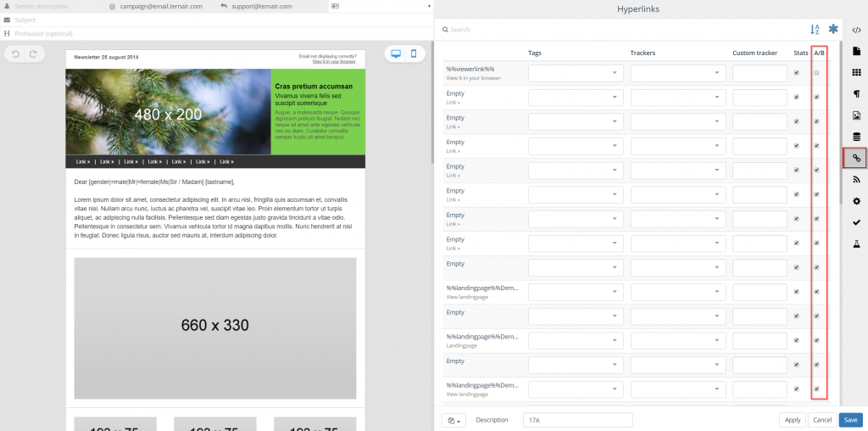
Task: Click the Tags column header
Action: tap(535, 53)
